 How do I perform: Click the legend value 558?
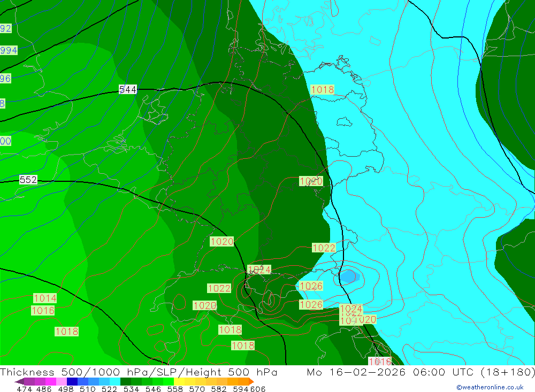[x=175, y=389]
